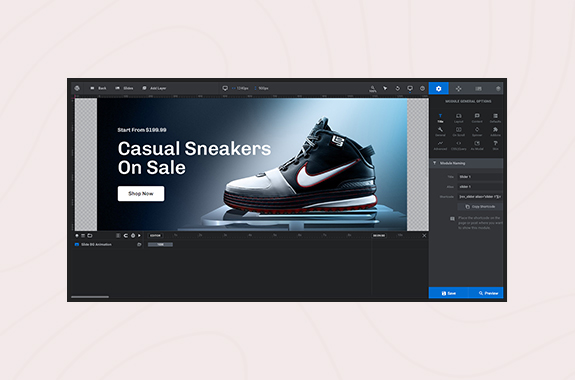Open the As Modal options section
Screen dimensions: 575x380
click(477, 146)
